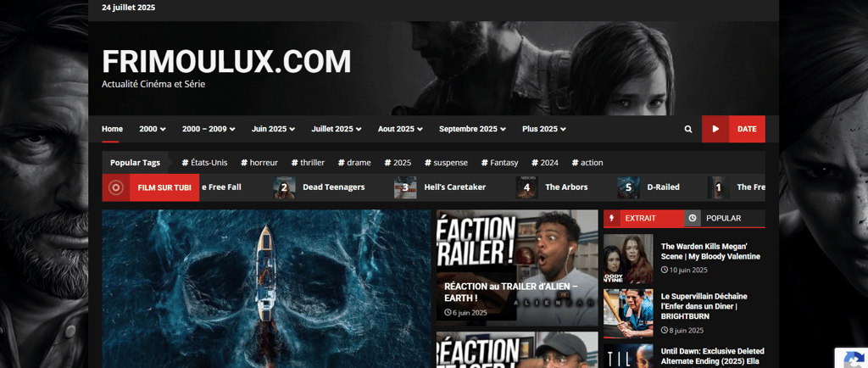868x368 pixels.
Task: Open The Arbors numbered poster icon
Action: click(x=526, y=187)
